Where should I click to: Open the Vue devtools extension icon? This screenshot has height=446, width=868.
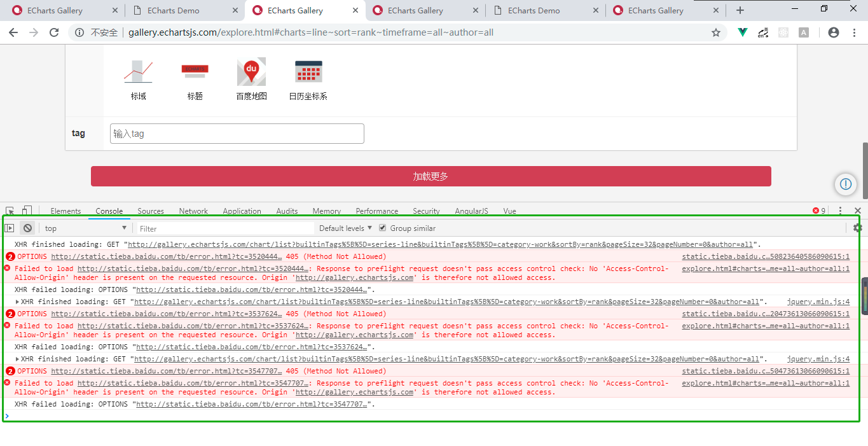tap(743, 32)
